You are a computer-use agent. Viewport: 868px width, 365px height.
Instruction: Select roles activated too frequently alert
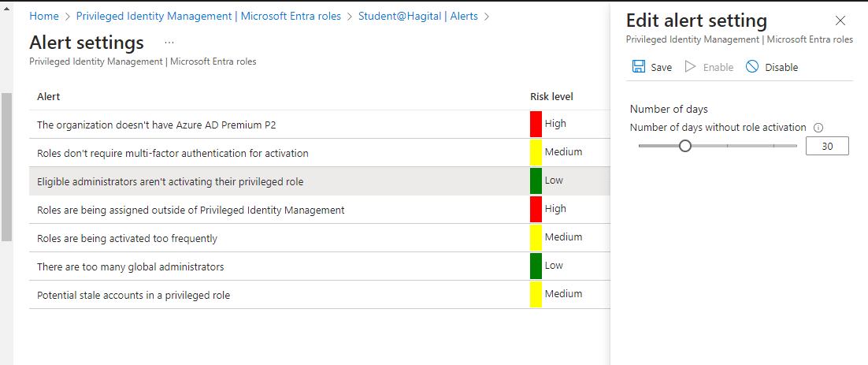coord(127,238)
